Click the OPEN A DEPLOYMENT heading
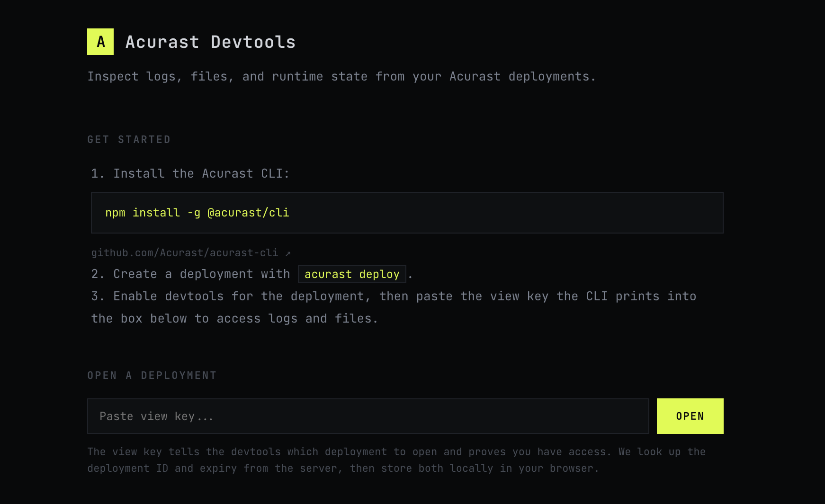This screenshot has width=825, height=504. pyautogui.click(x=152, y=375)
